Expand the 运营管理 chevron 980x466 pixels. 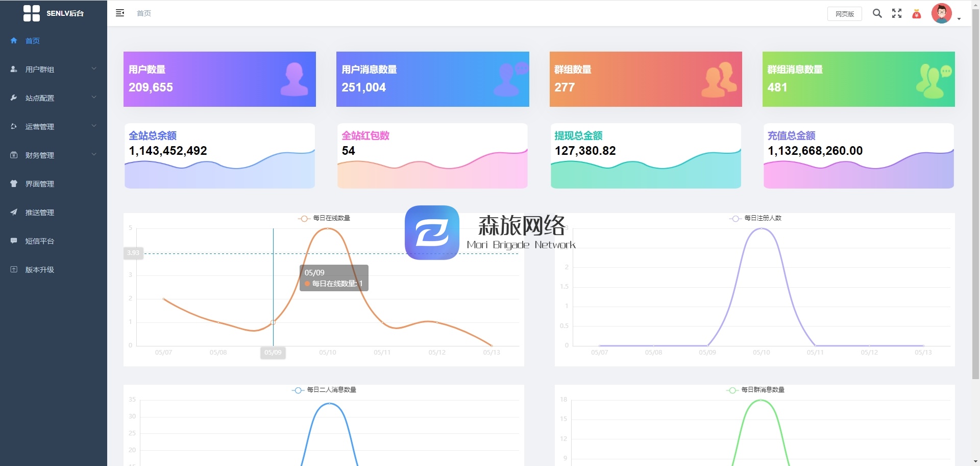(x=94, y=126)
